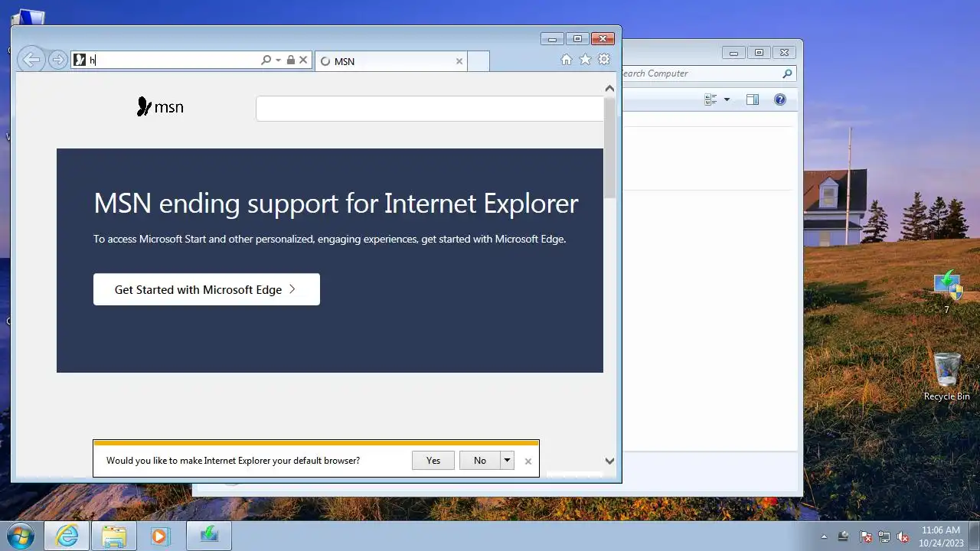980x551 pixels.
Task: Click the Safely Remove Hardware tray icon
Action: (x=843, y=536)
